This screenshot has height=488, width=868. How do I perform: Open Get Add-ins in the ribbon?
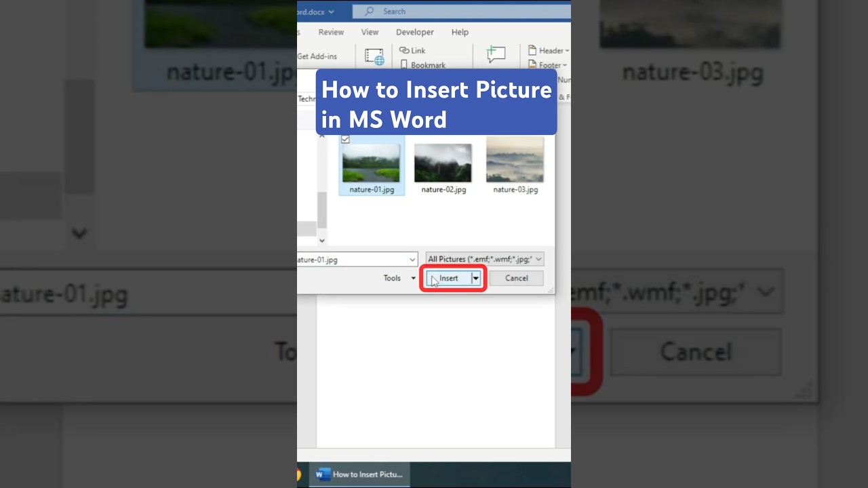[317, 56]
